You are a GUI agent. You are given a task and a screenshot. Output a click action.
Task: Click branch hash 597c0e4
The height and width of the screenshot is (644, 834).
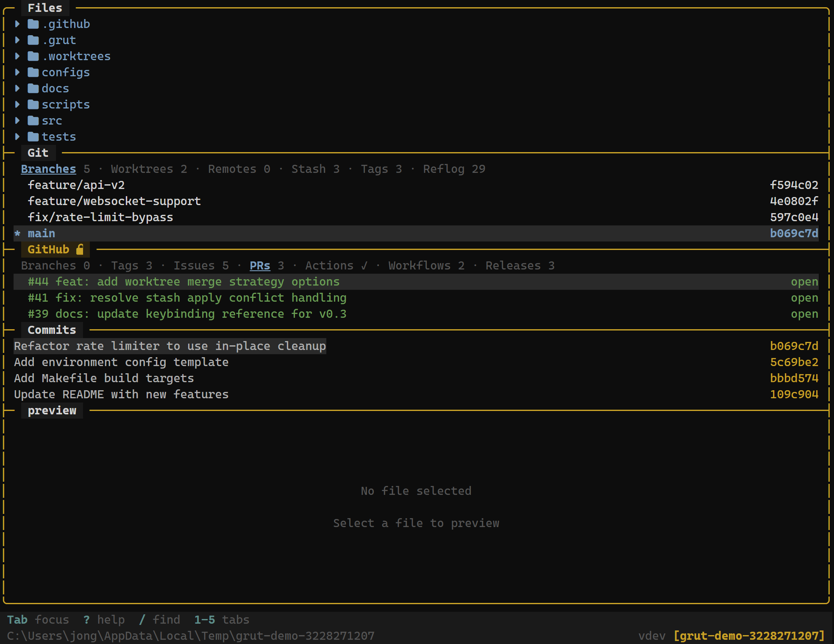click(x=794, y=217)
